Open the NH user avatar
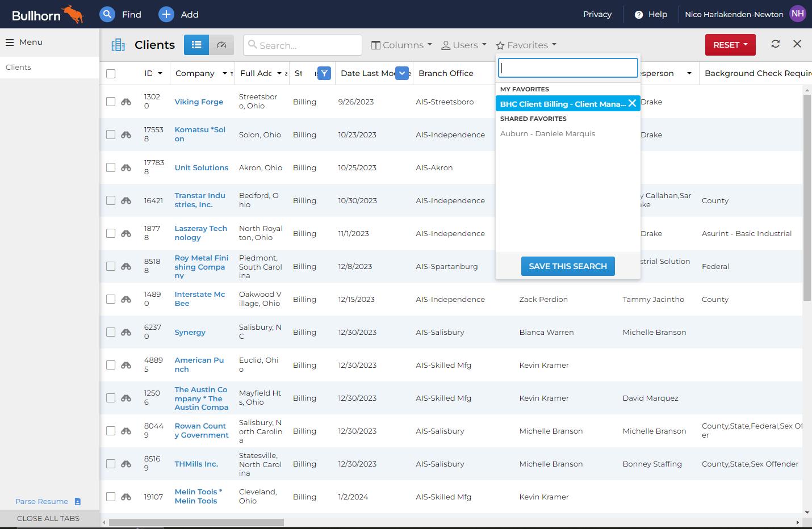The width and height of the screenshot is (812, 529). click(x=798, y=14)
